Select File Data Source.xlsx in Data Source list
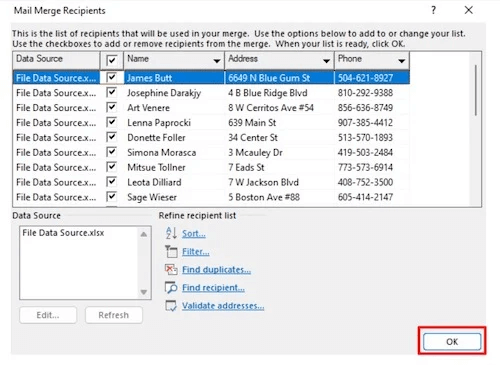The height and width of the screenshot is (365, 500). [x=63, y=233]
